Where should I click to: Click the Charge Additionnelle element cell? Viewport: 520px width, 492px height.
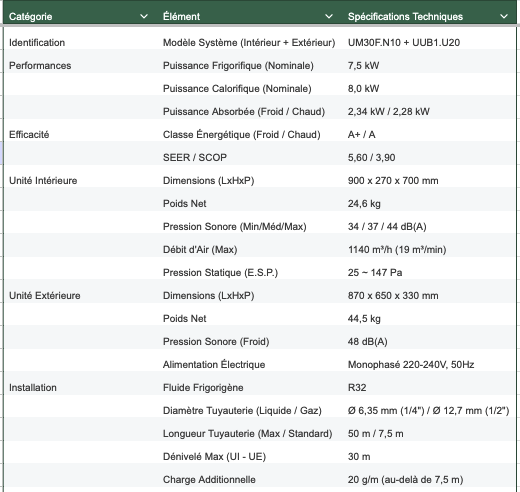tap(250, 480)
